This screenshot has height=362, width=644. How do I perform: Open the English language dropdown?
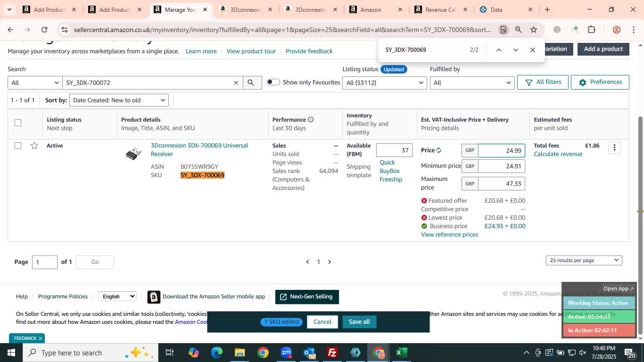(117, 296)
